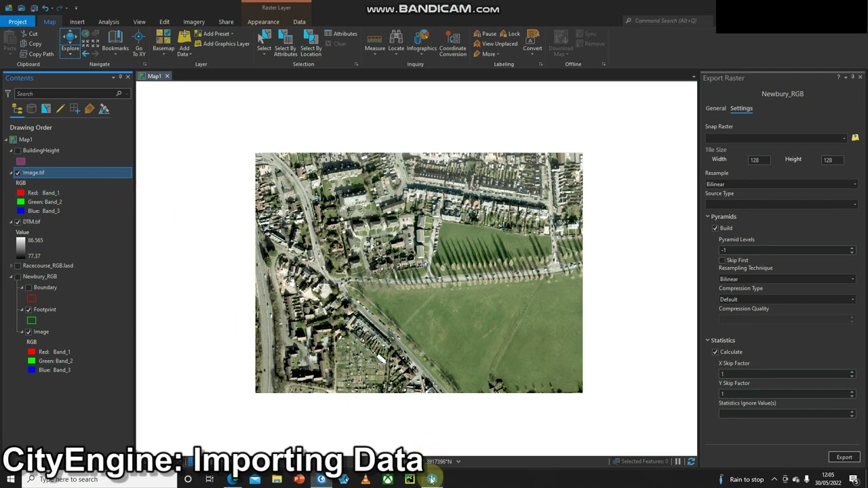Open the General tab in Export Raster
This screenshot has width=868, height=488.
click(x=715, y=108)
